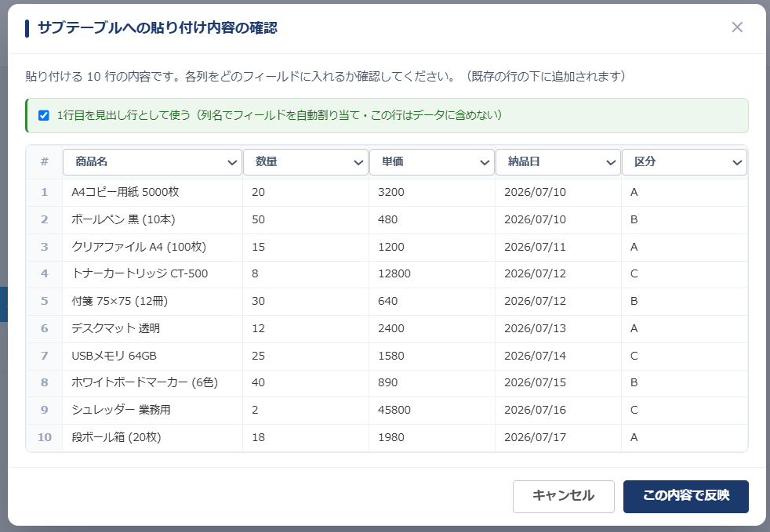The width and height of the screenshot is (770, 532).
Task: Click unit price value 12800
Action: tap(394, 274)
